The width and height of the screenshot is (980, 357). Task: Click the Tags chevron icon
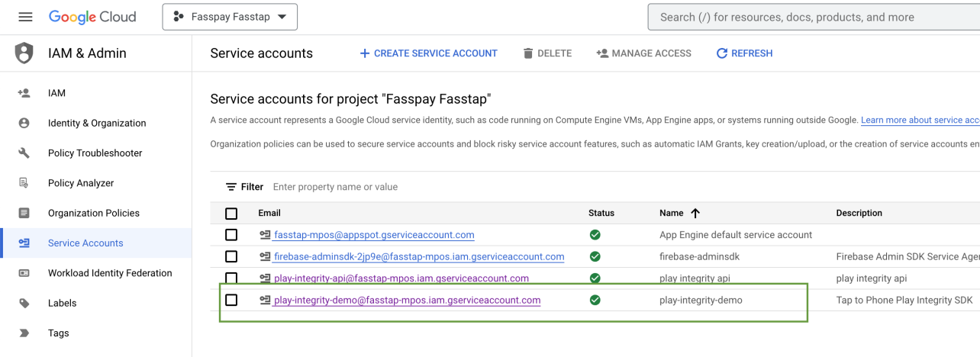pyautogui.click(x=24, y=333)
